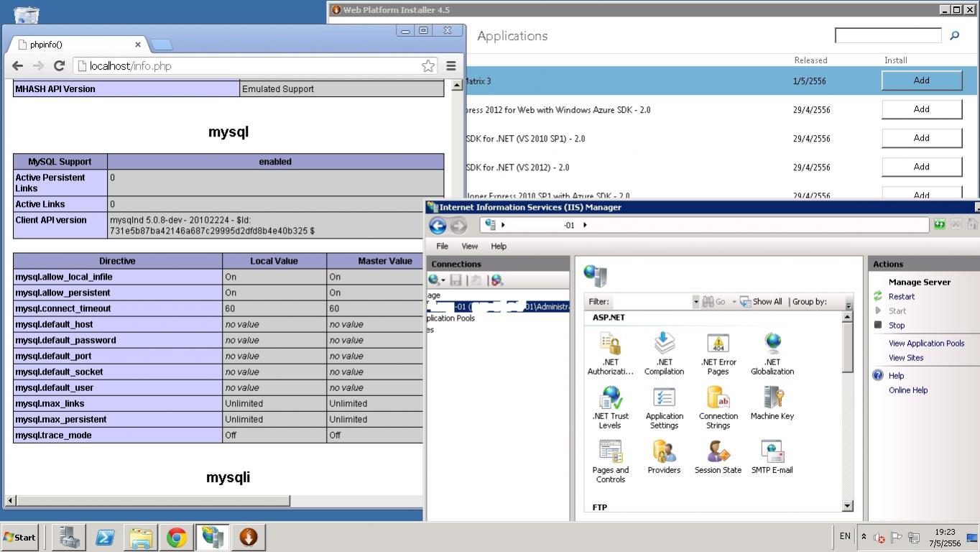Expand the Go button dropdown arrow

pyautogui.click(x=734, y=302)
